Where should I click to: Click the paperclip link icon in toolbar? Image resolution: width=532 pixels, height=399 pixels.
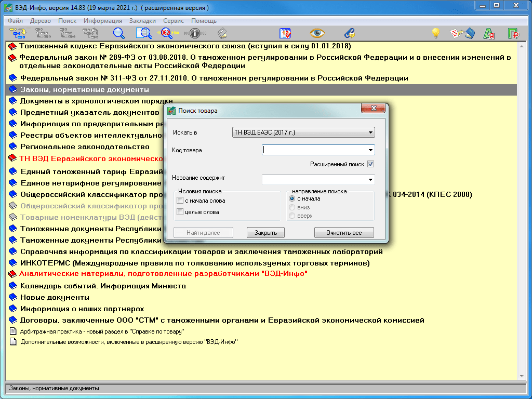tap(350, 33)
